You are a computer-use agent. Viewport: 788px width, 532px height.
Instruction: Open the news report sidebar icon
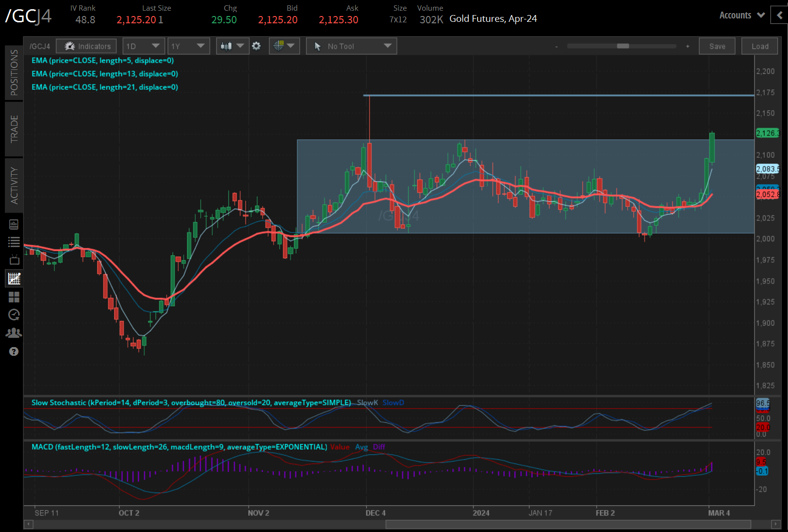click(x=14, y=224)
